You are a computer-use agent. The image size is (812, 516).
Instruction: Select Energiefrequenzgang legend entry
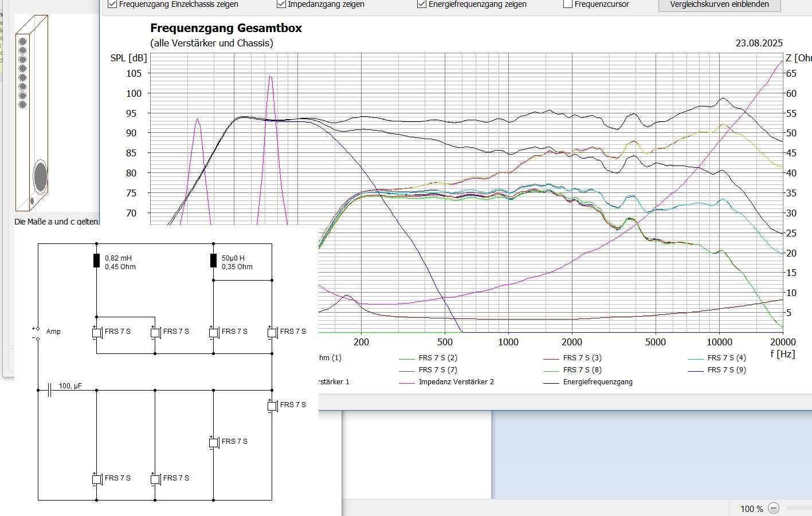tap(597, 382)
